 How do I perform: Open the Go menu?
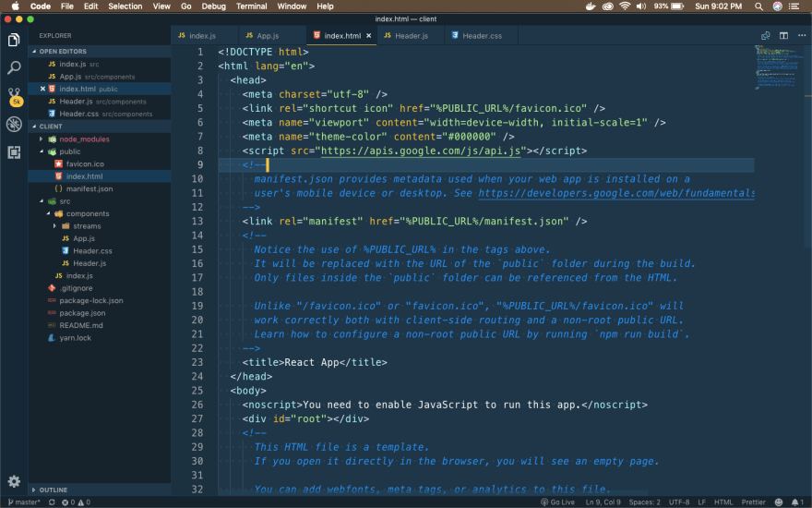[185, 6]
